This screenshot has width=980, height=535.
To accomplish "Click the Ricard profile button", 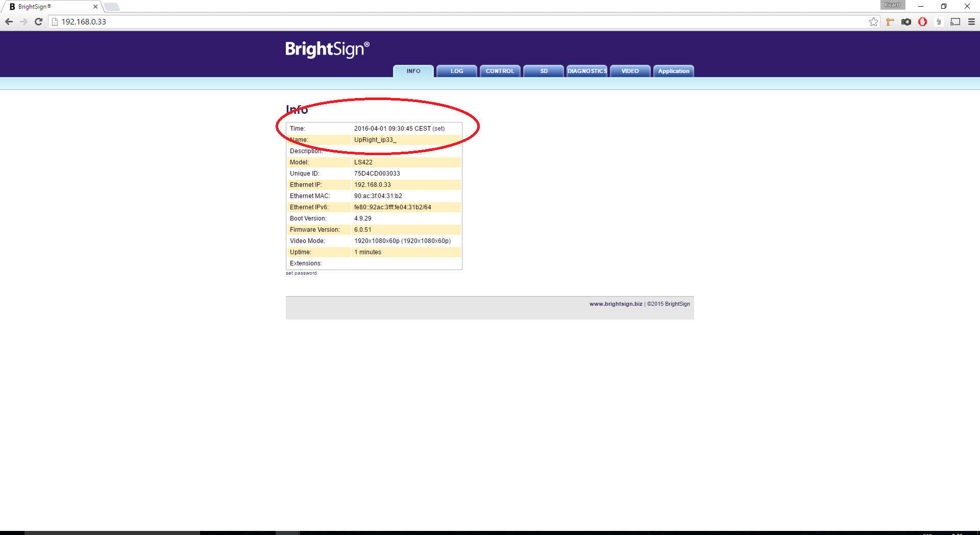I will (892, 5).
